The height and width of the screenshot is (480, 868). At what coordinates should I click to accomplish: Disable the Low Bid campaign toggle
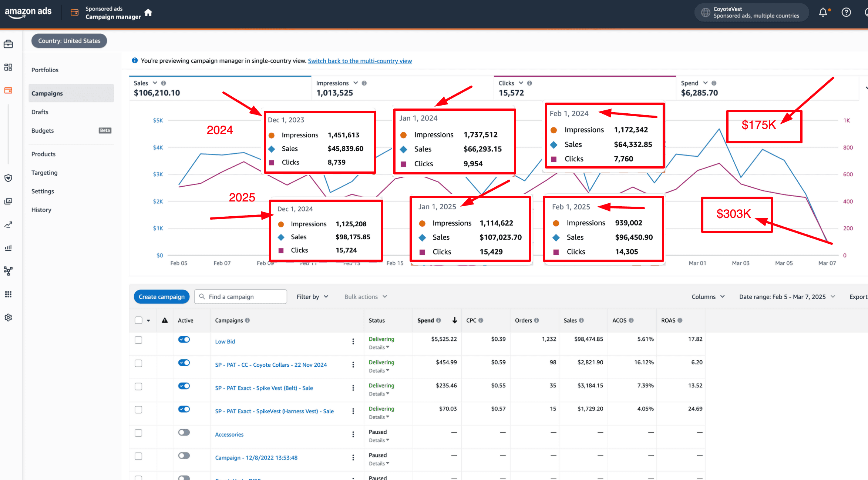click(x=184, y=339)
